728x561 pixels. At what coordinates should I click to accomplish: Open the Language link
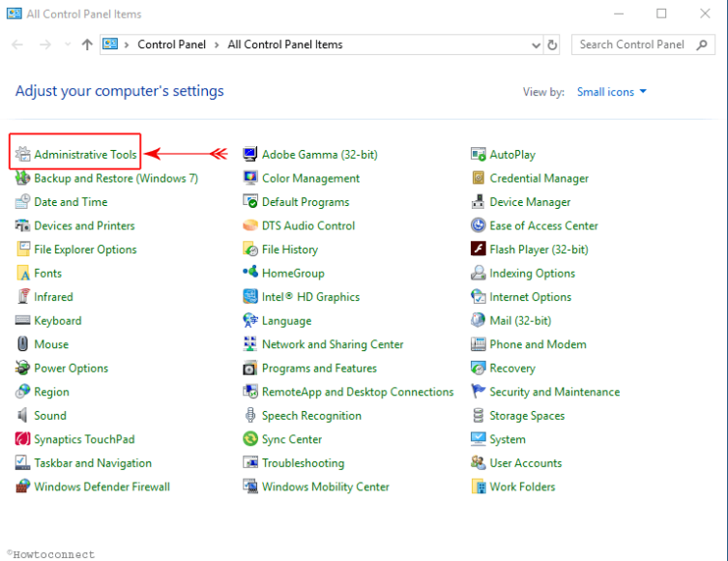point(286,320)
